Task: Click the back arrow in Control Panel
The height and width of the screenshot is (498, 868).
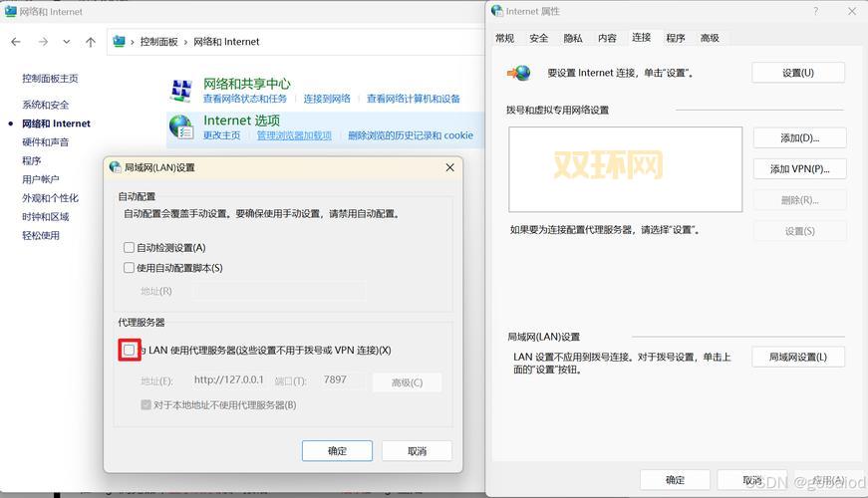Action: pos(16,42)
